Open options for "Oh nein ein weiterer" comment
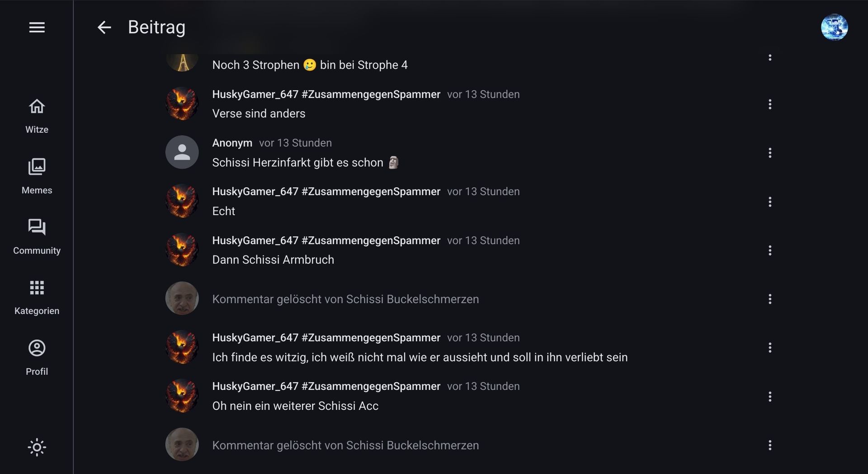 (770, 397)
